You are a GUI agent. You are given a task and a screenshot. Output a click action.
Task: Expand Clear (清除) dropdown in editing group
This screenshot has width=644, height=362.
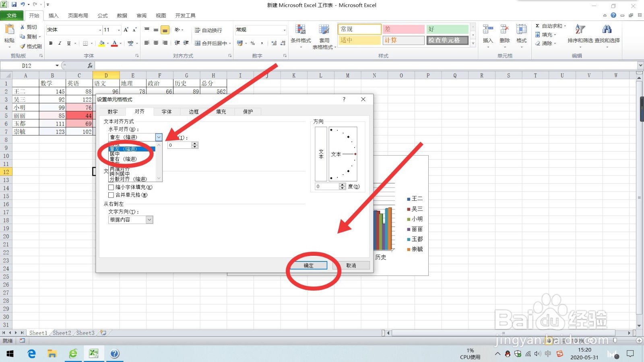(x=555, y=43)
